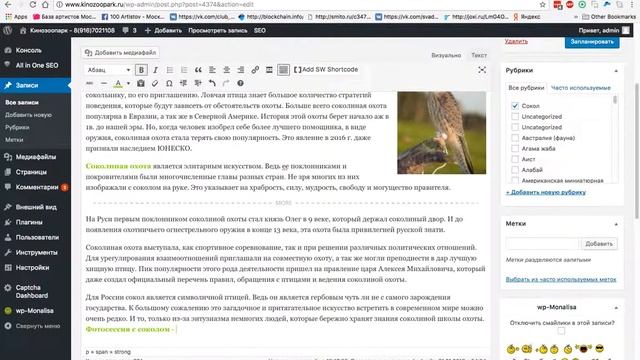Open keyboard shortcuts help icon
The height and width of the screenshot is (360, 640).
240,83
